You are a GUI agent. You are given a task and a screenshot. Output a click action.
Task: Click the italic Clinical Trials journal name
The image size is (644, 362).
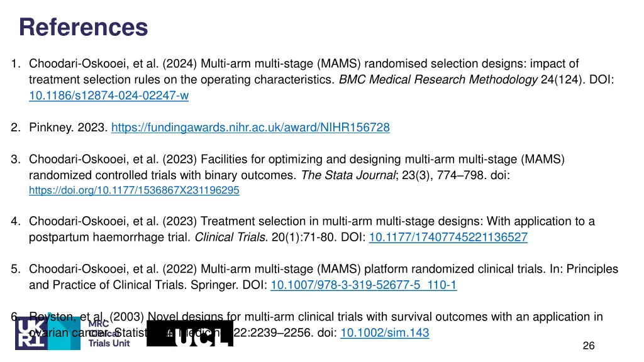(x=231, y=237)
